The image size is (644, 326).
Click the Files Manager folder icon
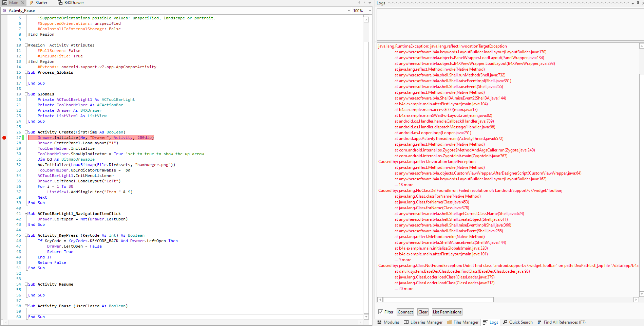click(449, 322)
